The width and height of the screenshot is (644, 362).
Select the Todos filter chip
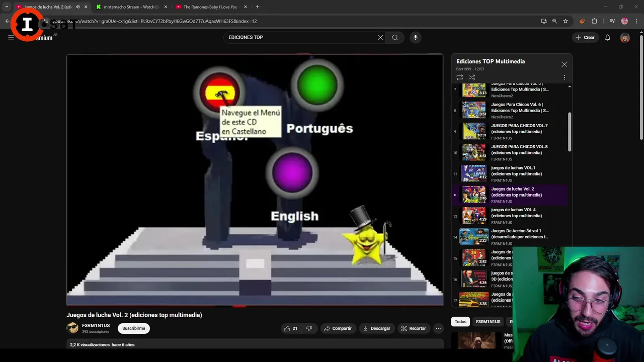click(461, 322)
